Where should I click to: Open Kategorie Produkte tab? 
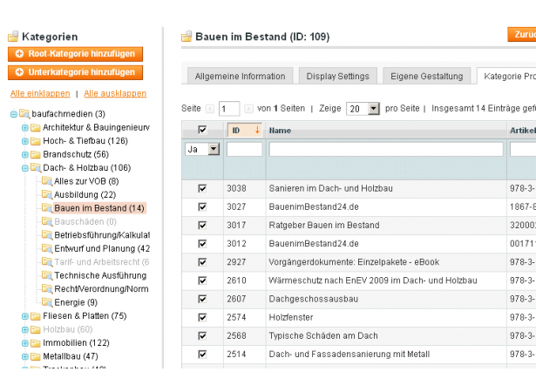(506, 76)
